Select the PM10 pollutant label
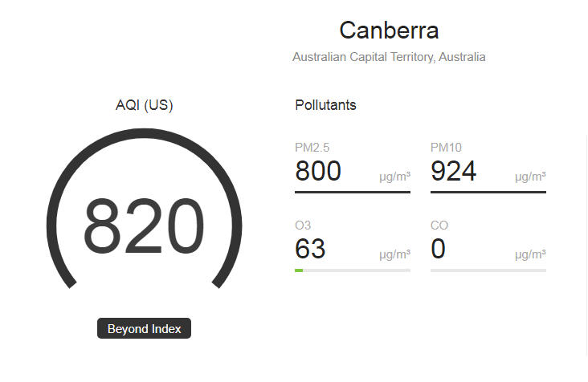The image size is (588, 382). click(446, 148)
